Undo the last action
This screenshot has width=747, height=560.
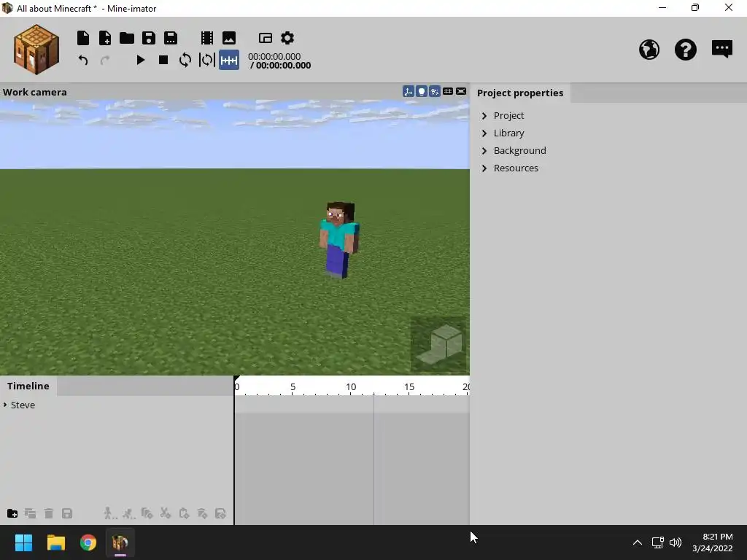tap(83, 60)
